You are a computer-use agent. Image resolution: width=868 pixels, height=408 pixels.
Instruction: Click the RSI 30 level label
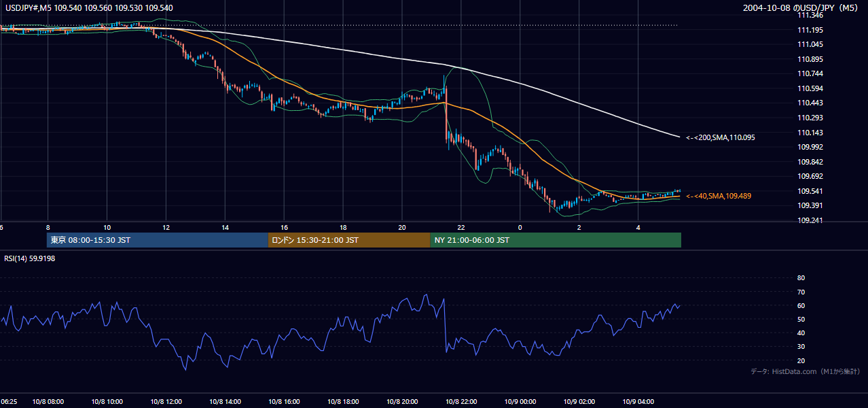(801, 347)
